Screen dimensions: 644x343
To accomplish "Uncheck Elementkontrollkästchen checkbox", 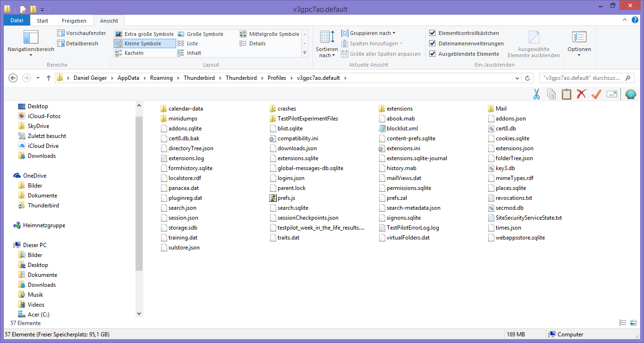I will click(432, 33).
